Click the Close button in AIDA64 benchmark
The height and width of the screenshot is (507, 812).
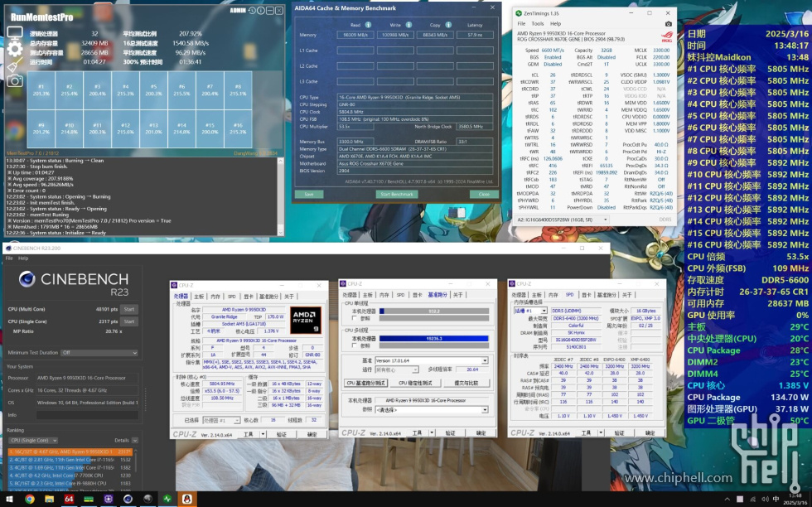click(x=484, y=194)
